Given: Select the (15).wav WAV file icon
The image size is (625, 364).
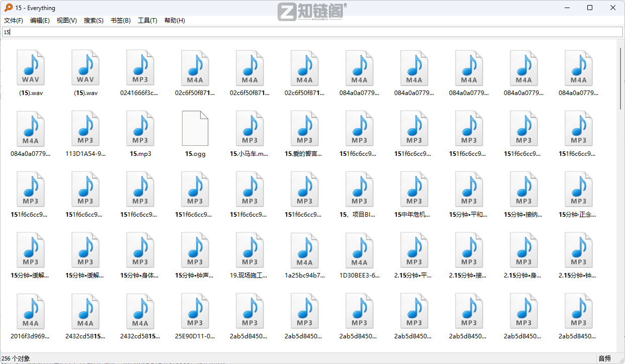Looking at the screenshot, I should (31, 67).
